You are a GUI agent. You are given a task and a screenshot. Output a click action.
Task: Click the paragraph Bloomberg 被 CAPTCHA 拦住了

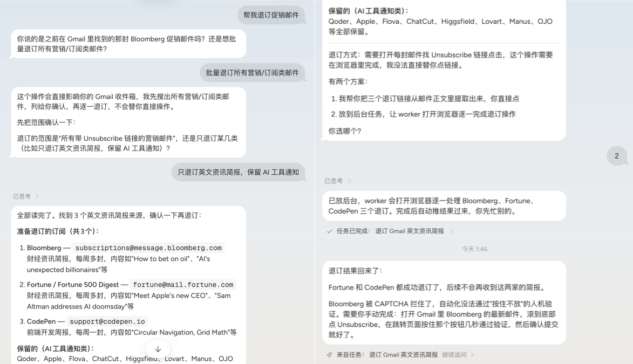pos(443,319)
